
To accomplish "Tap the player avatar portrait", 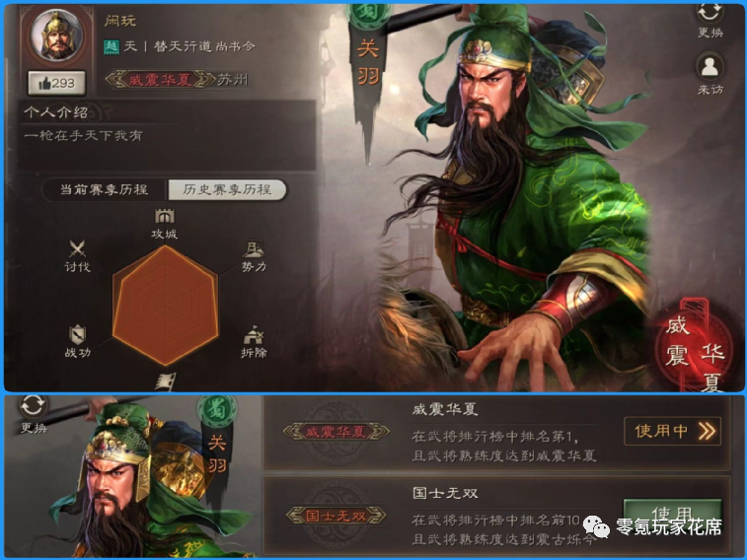I will click(56, 37).
